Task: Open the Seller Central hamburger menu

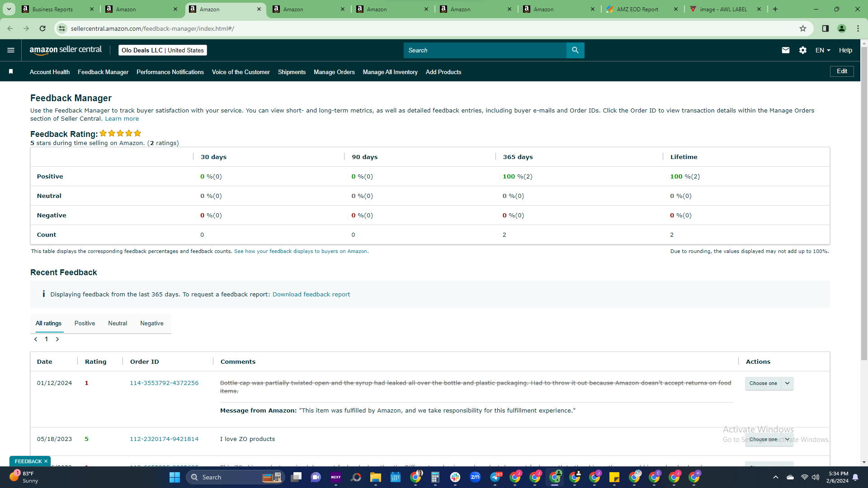Action: point(11,50)
